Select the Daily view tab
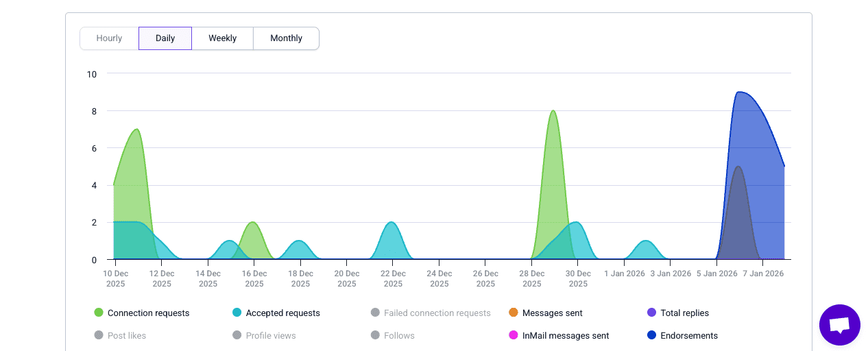 pyautogui.click(x=165, y=38)
